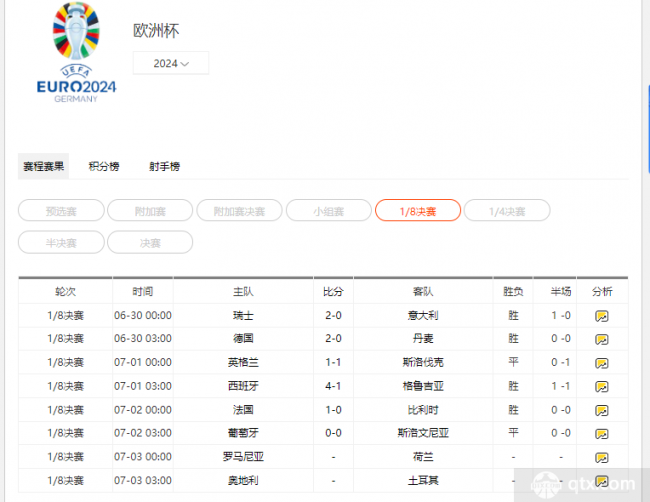Click away team 荷兰
This screenshot has width=650, height=502.
pos(423,457)
